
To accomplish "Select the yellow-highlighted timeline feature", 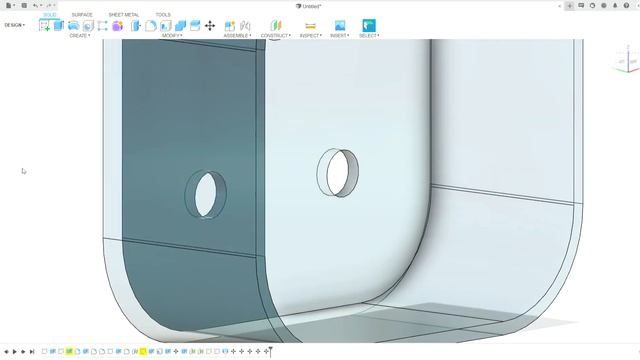I will click(143, 351).
